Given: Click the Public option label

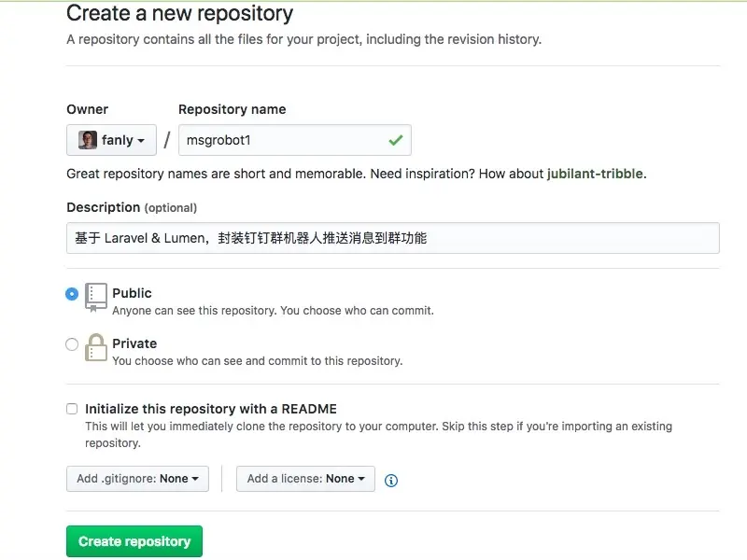Looking at the screenshot, I should [132, 293].
